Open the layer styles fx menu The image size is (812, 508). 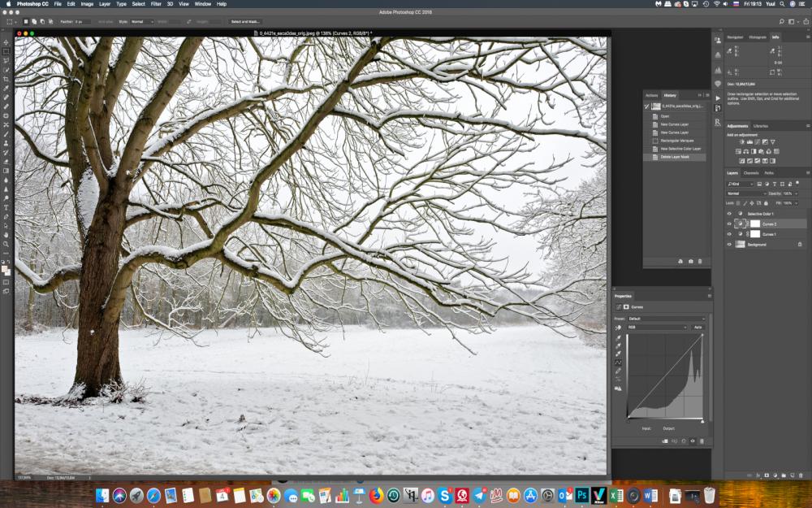pos(758,475)
